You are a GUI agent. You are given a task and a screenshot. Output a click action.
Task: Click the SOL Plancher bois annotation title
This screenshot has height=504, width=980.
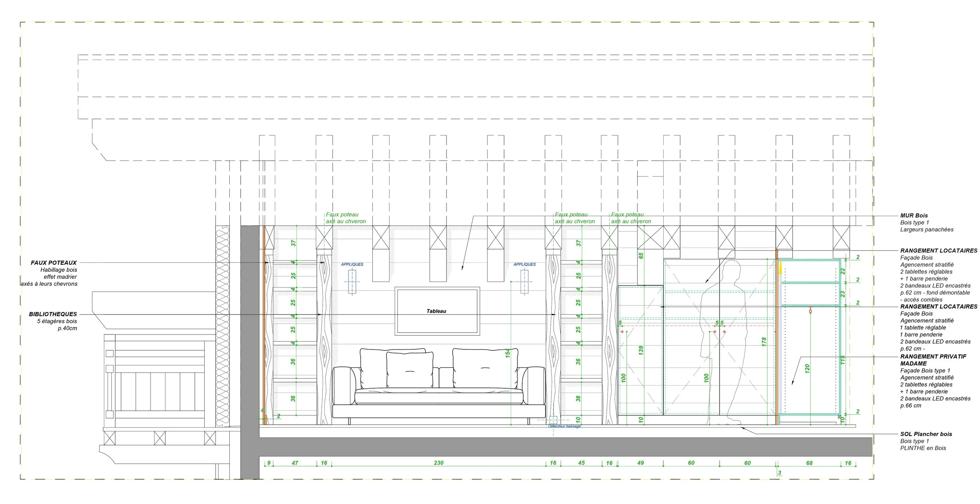point(926,434)
